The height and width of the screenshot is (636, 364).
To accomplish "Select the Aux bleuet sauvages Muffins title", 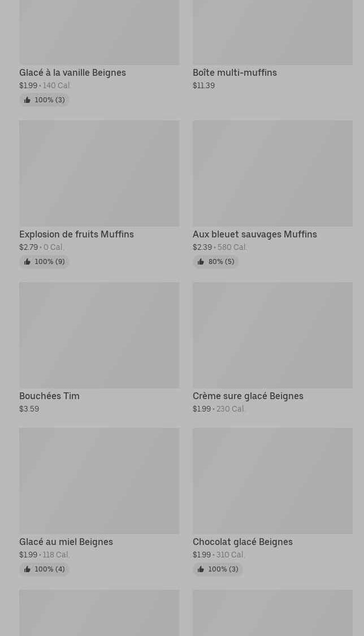I will click(x=254, y=234).
